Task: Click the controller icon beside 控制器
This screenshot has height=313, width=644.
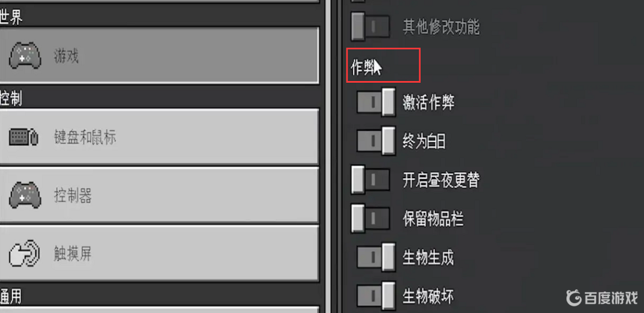Action: click(x=25, y=195)
